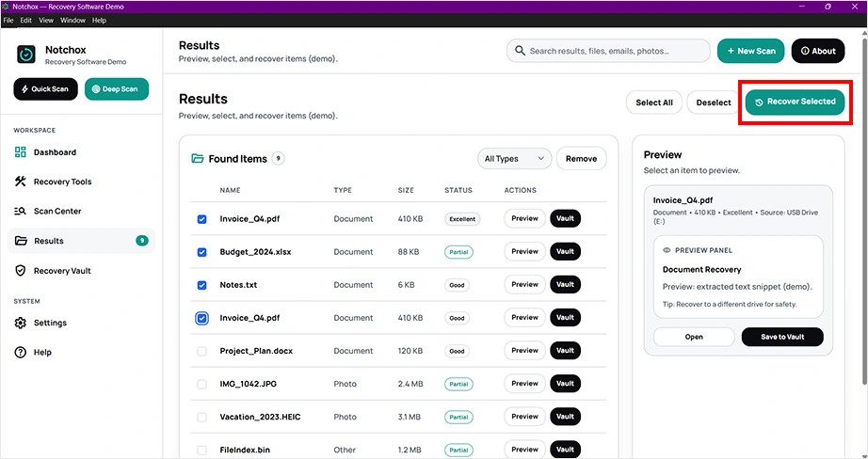Click the Remove button
The image size is (868, 459).
581,159
